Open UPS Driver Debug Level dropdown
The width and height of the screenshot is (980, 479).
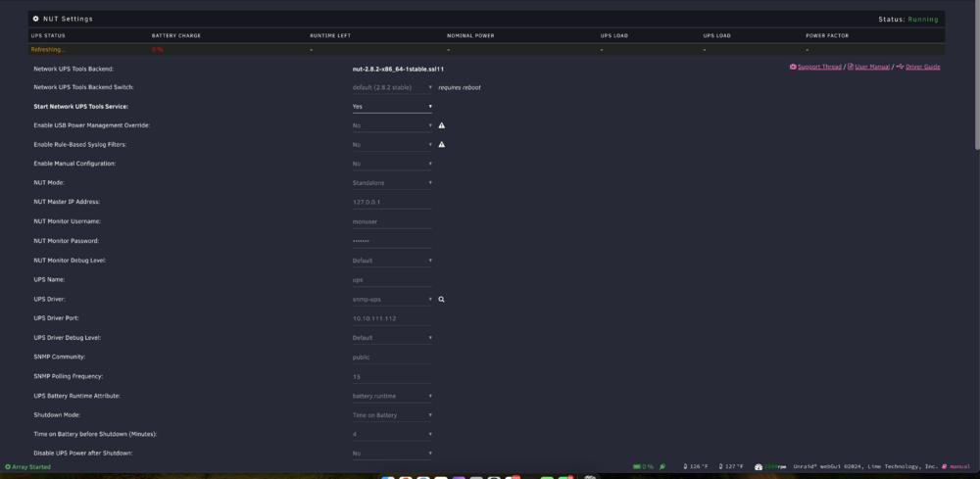[x=392, y=338]
